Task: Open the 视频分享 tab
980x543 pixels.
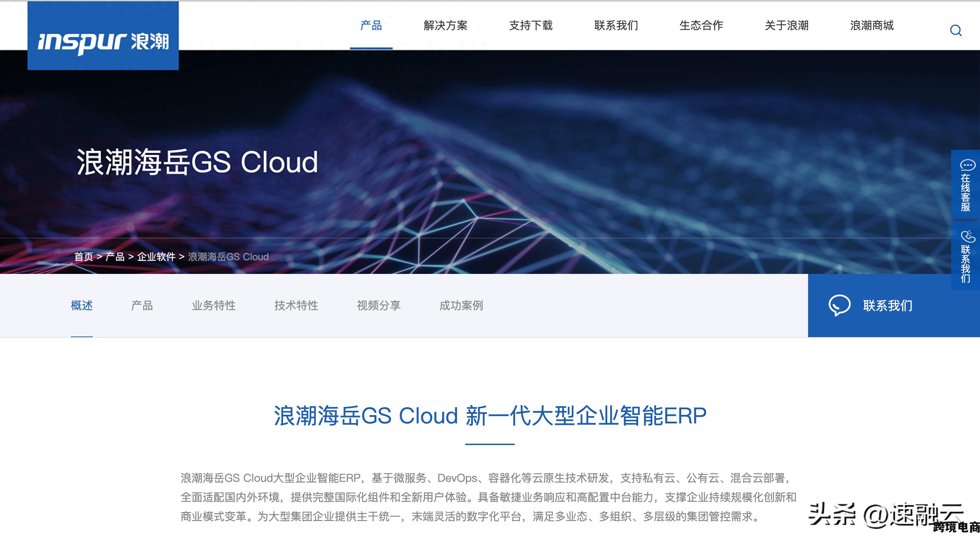Action: tap(379, 305)
